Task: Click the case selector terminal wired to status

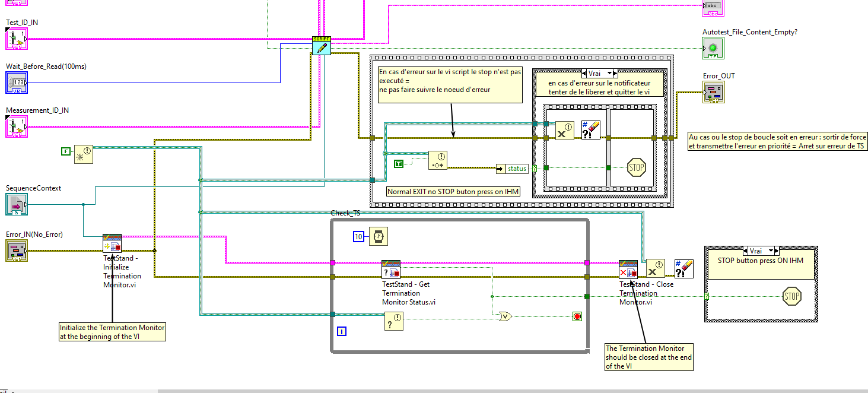Action: 535,169
